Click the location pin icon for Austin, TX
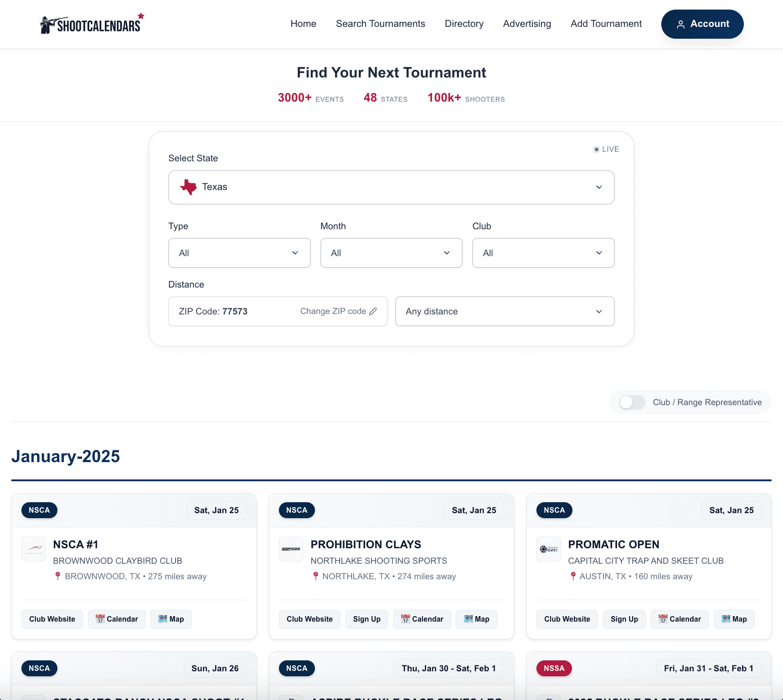The height and width of the screenshot is (700, 783). click(573, 576)
